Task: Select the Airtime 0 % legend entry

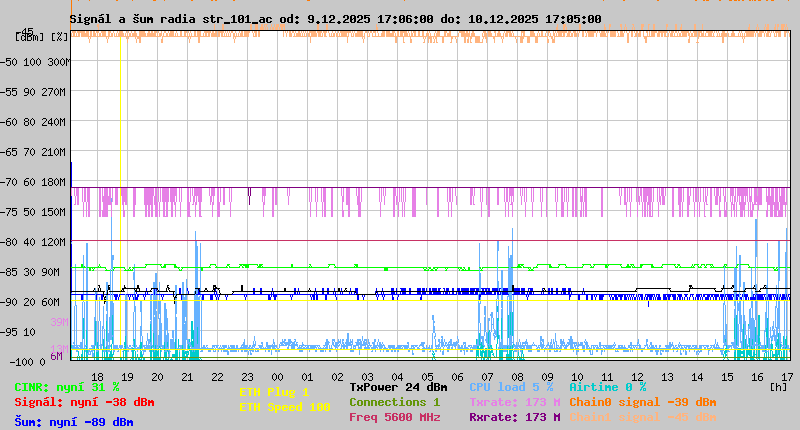Action: pyautogui.click(x=607, y=387)
